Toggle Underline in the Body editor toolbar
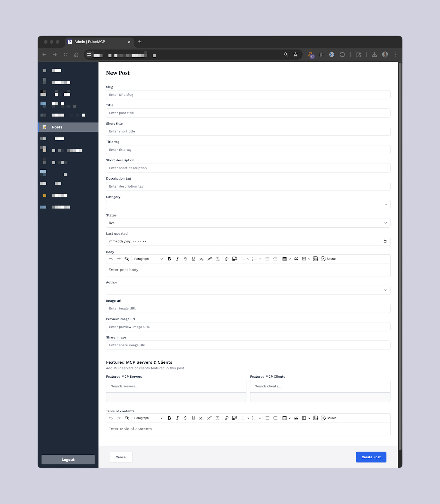This screenshot has height=504, width=440. pos(194,259)
